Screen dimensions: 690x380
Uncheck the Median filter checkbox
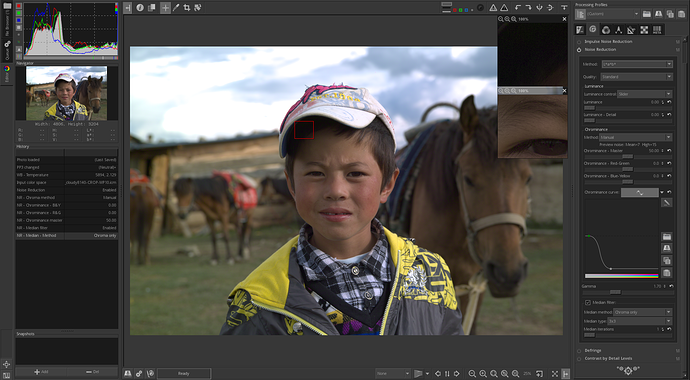point(588,303)
